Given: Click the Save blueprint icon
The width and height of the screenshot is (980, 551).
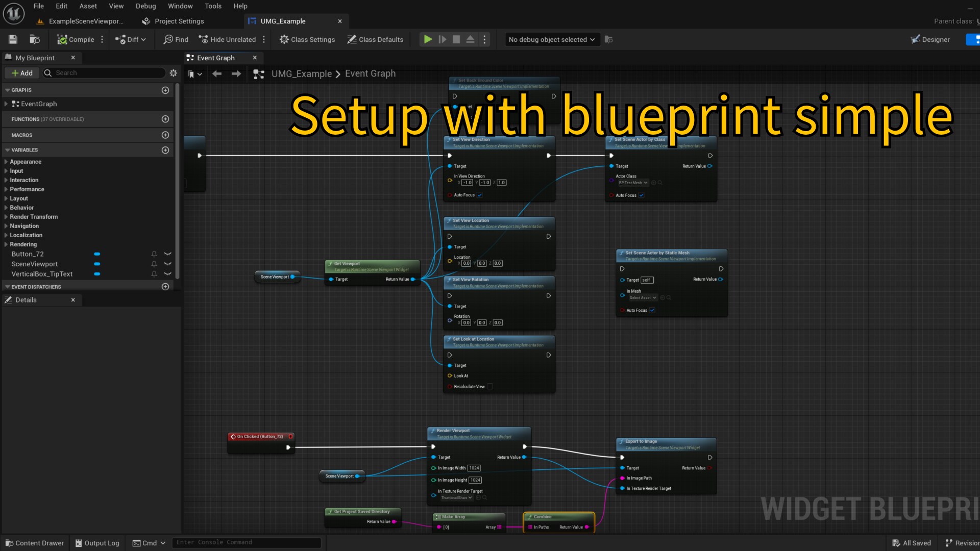Looking at the screenshot, I should click(13, 39).
